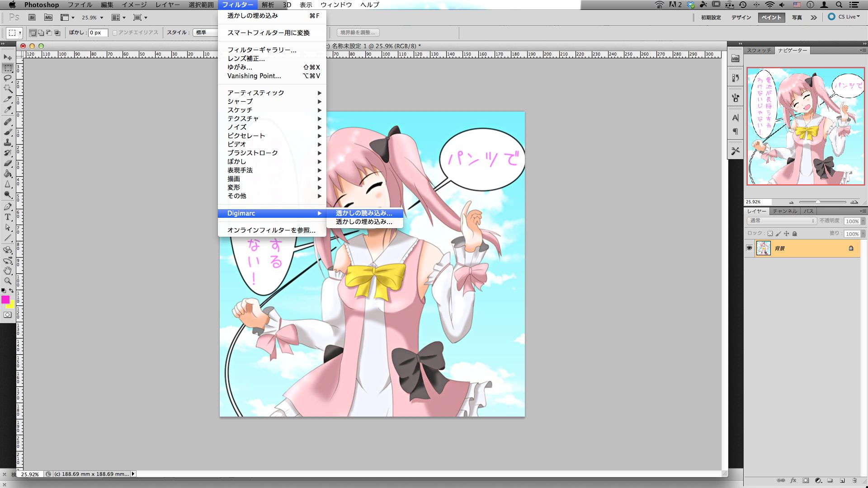The width and height of the screenshot is (868, 488).
Task: Create a new layer group folder
Action: pos(830,480)
